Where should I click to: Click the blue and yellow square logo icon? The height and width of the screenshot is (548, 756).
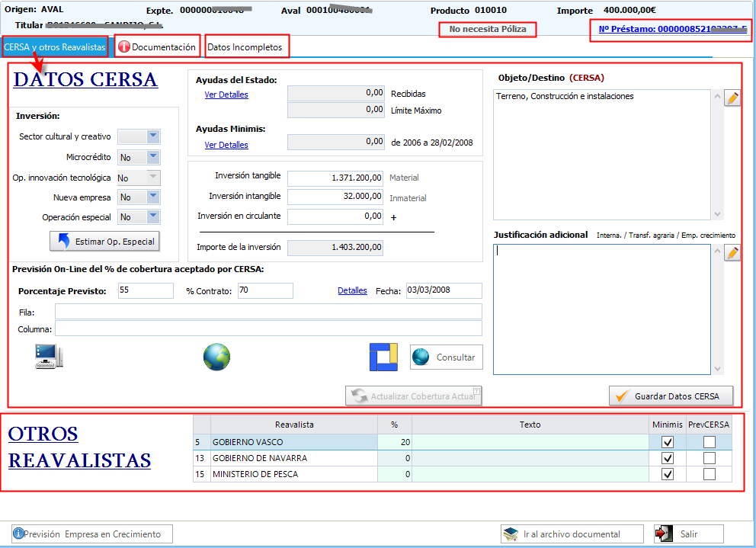(x=383, y=357)
